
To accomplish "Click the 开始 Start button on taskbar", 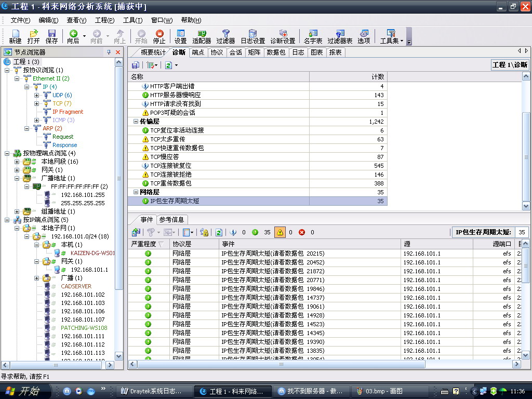I will pos(23,391).
